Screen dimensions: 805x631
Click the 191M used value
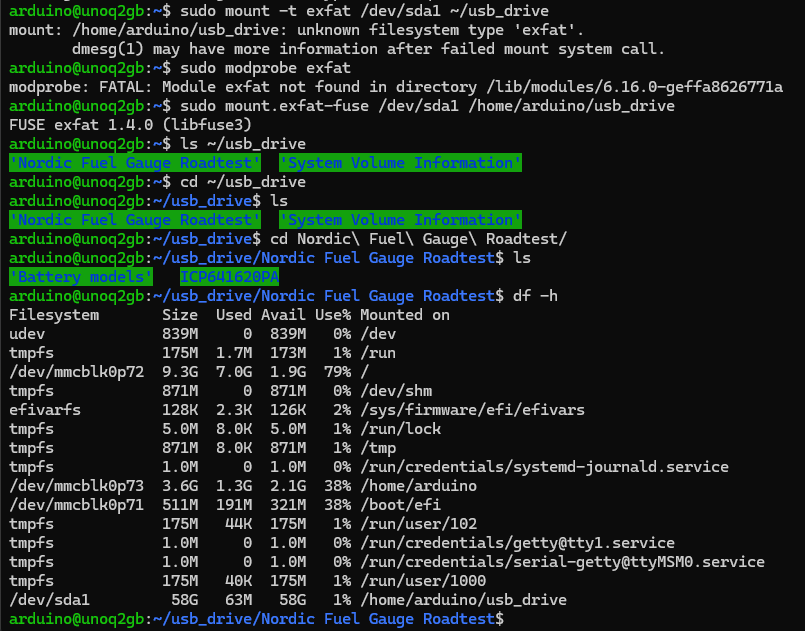tap(234, 505)
